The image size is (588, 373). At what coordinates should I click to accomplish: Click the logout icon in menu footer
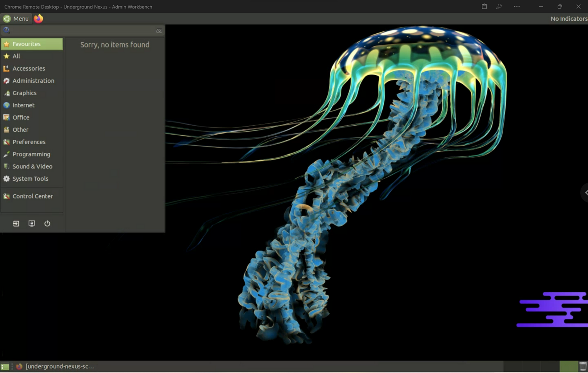tap(16, 223)
